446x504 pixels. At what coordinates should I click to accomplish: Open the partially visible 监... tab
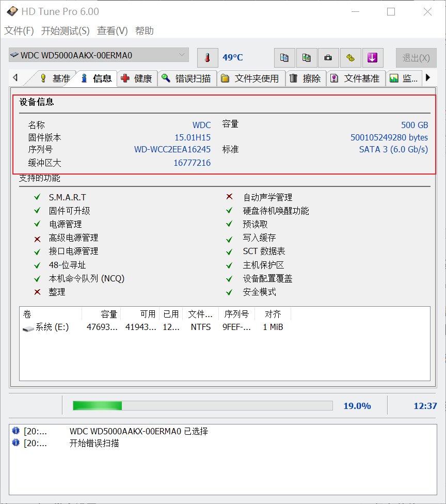click(x=404, y=78)
